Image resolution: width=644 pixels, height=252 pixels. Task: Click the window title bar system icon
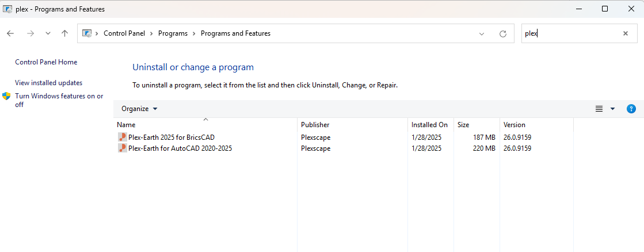click(7, 9)
